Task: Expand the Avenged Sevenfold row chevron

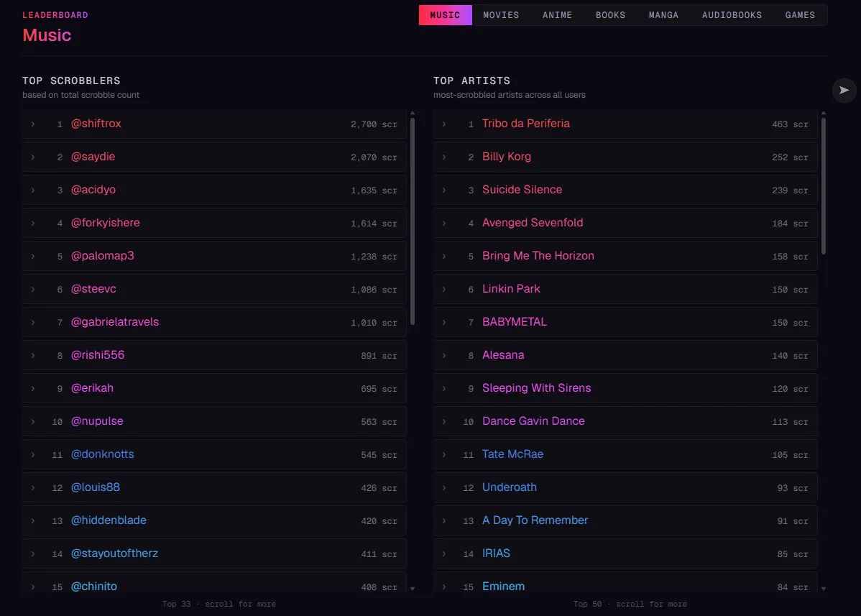Action: (443, 223)
